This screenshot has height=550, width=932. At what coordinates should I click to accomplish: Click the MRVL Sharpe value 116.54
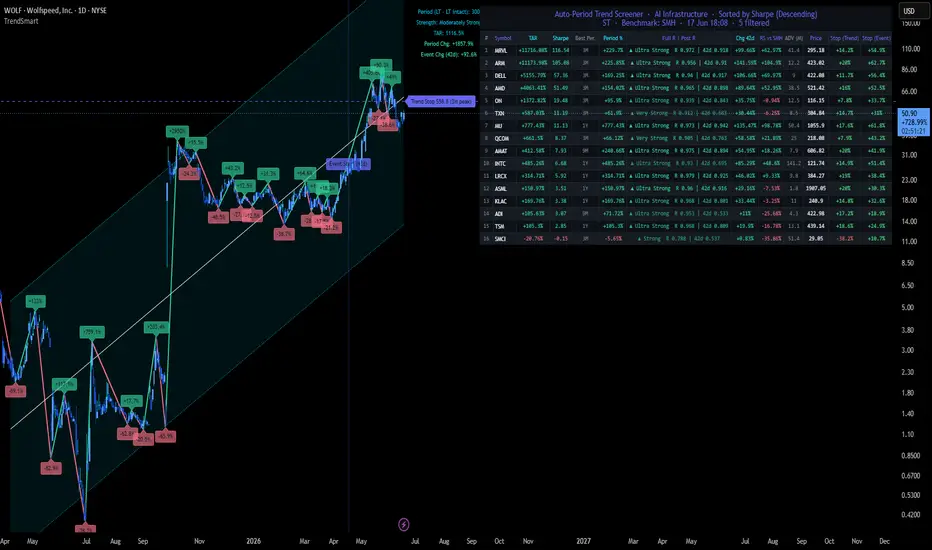coord(561,51)
